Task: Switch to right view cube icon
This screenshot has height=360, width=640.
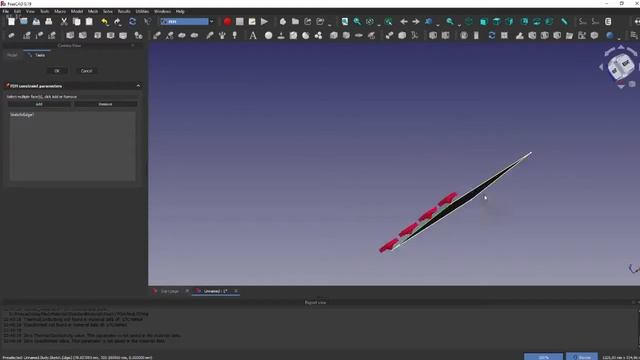Action: (509, 22)
